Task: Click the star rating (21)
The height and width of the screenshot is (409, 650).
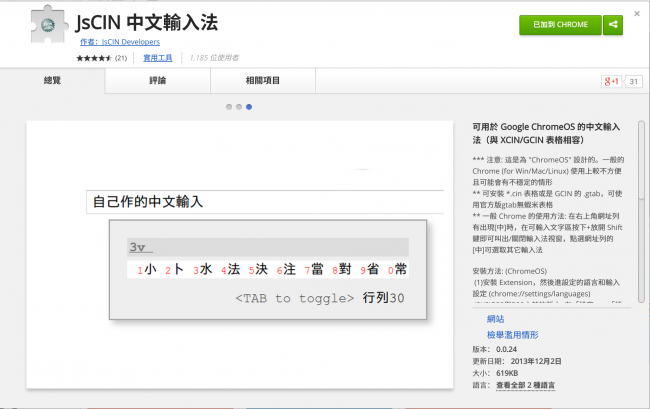Action: click(x=102, y=58)
